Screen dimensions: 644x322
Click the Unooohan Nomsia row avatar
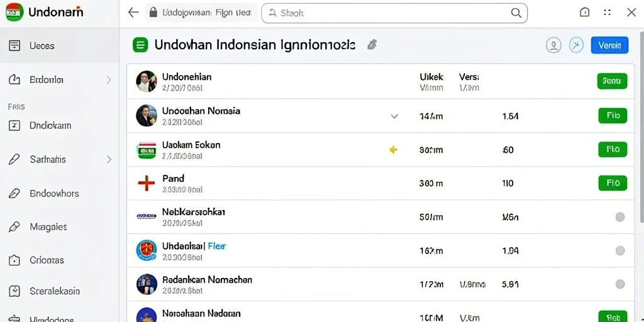point(146,116)
